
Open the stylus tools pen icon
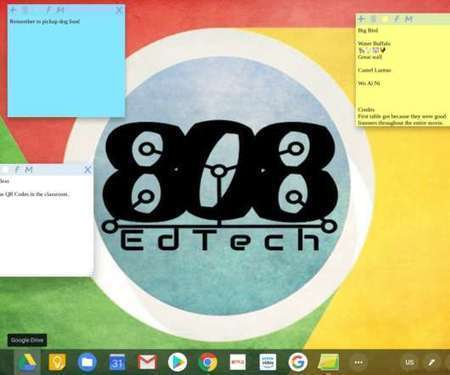coord(432,362)
